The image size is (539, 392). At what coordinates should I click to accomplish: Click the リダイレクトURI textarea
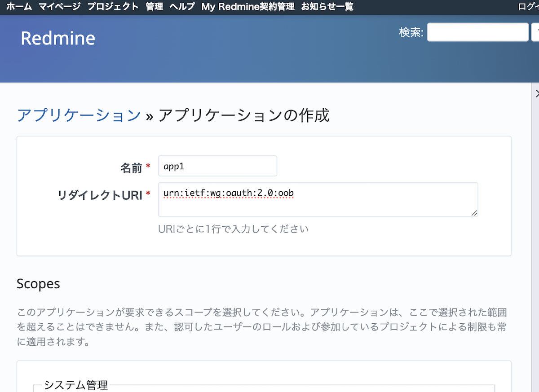point(318,199)
